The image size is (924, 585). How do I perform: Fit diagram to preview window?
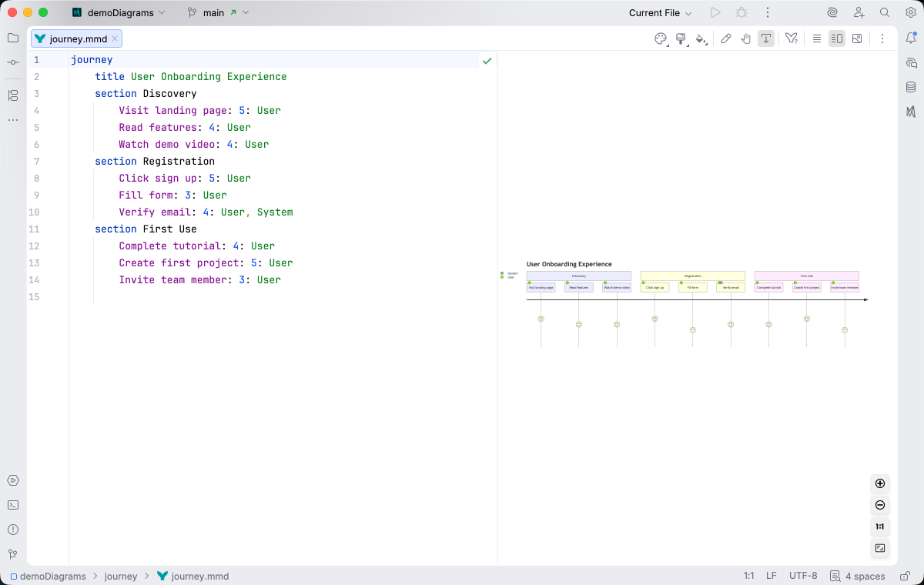click(880, 548)
